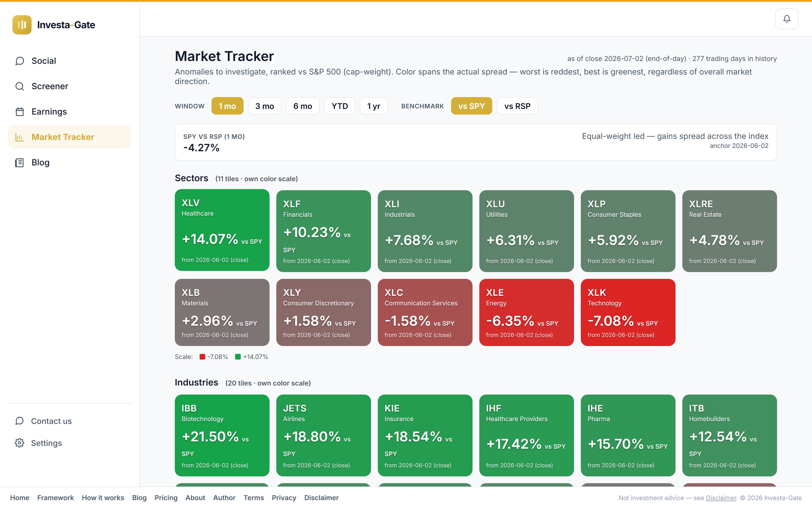Image resolution: width=812 pixels, height=508 pixels.
Task: Open the ITB Homebuilders tile
Action: [x=729, y=435]
